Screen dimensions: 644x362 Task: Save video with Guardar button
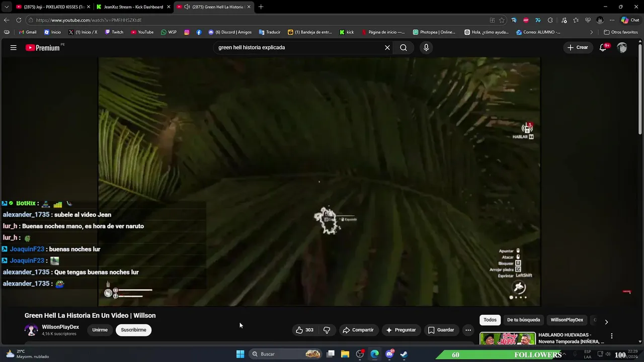pyautogui.click(x=441, y=330)
